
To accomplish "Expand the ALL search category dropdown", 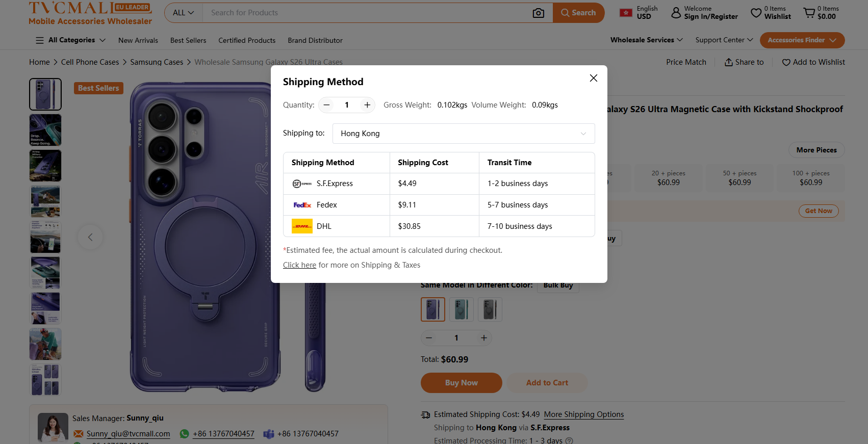I will tap(184, 13).
